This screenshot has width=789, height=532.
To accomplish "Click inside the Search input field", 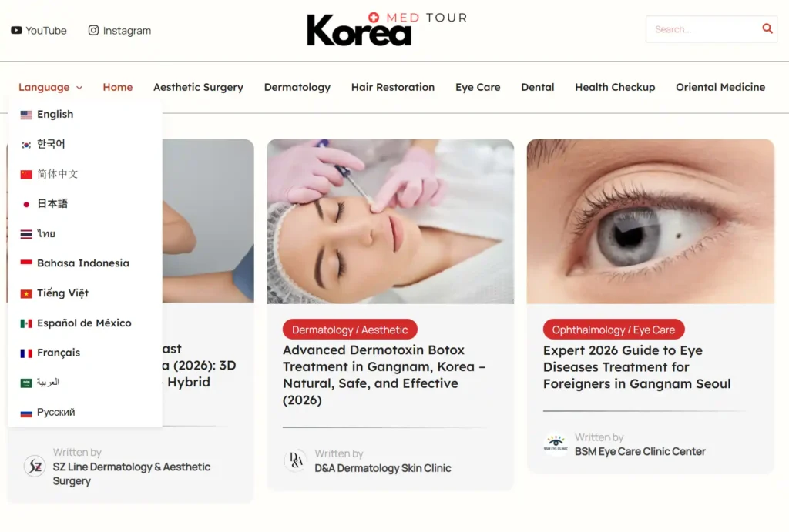I will tap(701, 28).
